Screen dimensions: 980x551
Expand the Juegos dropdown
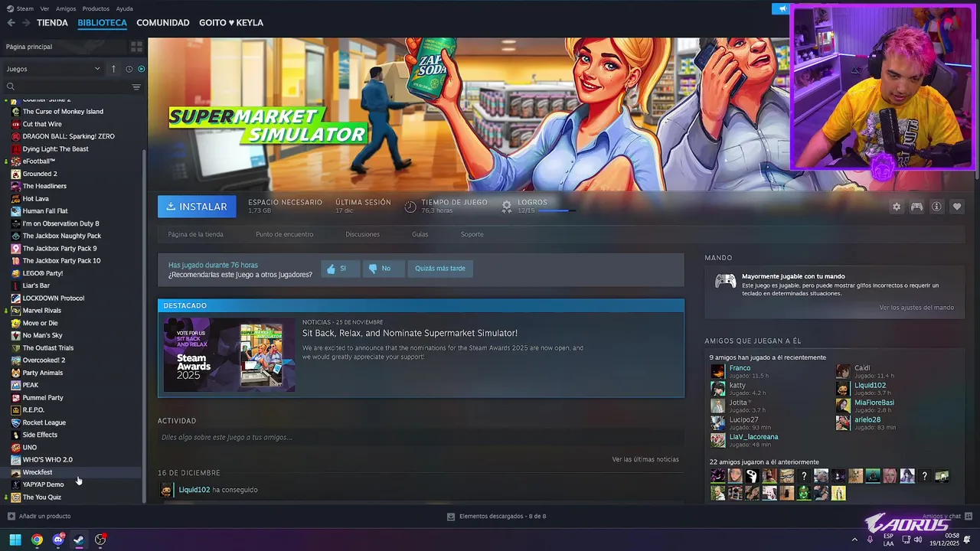pyautogui.click(x=54, y=69)
